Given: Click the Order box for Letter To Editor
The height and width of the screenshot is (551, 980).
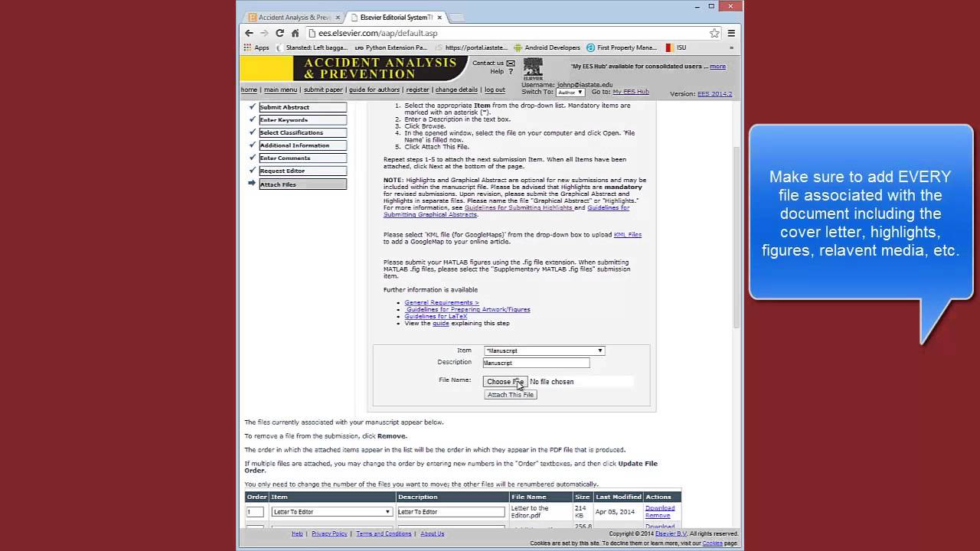Looking at the screenshot, I should [255, 512].
